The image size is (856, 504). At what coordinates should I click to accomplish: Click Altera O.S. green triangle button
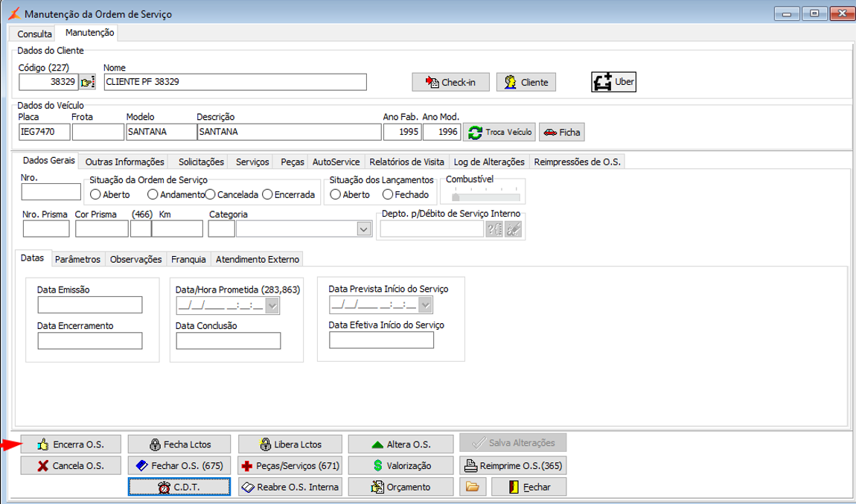[x=400, y=444]
